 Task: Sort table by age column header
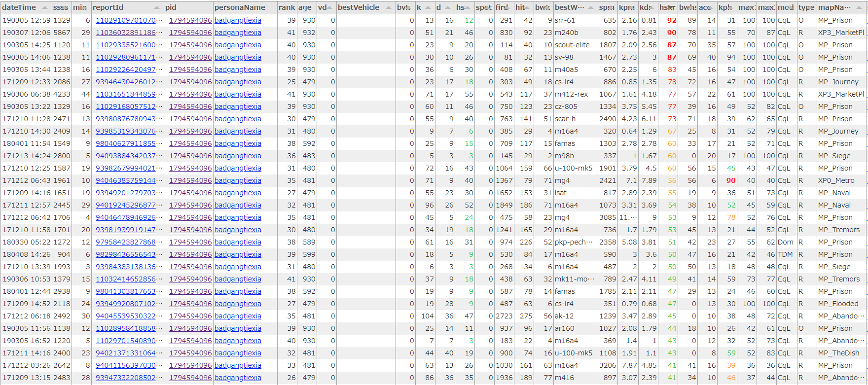coord(307,7)
